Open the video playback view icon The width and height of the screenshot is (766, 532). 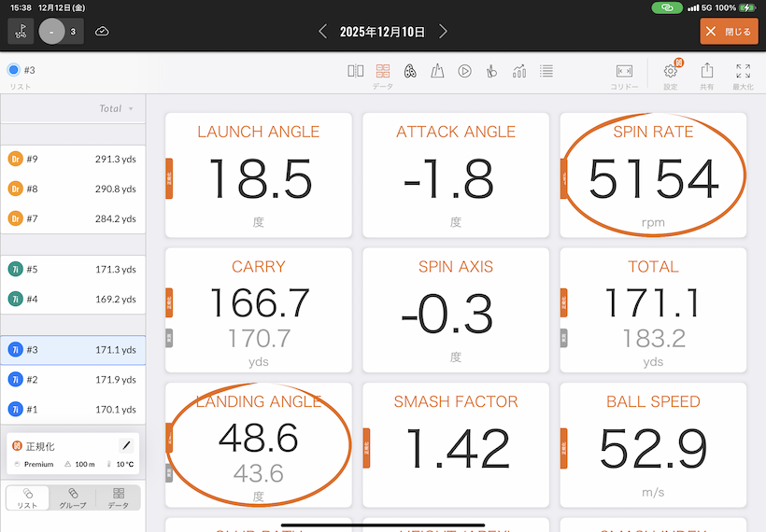464,71
